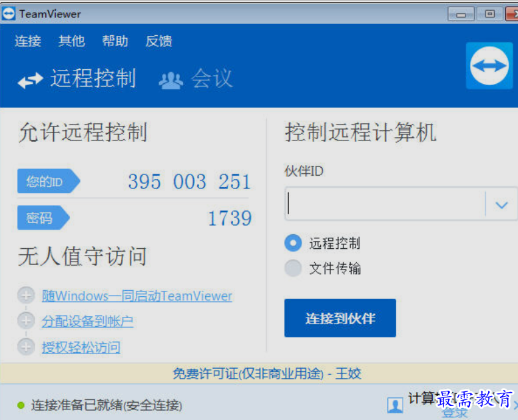The height and width of the screenshot is (420, 518).
Task: Click the 控制远程计算机 heading
Action: click(360, 132)
